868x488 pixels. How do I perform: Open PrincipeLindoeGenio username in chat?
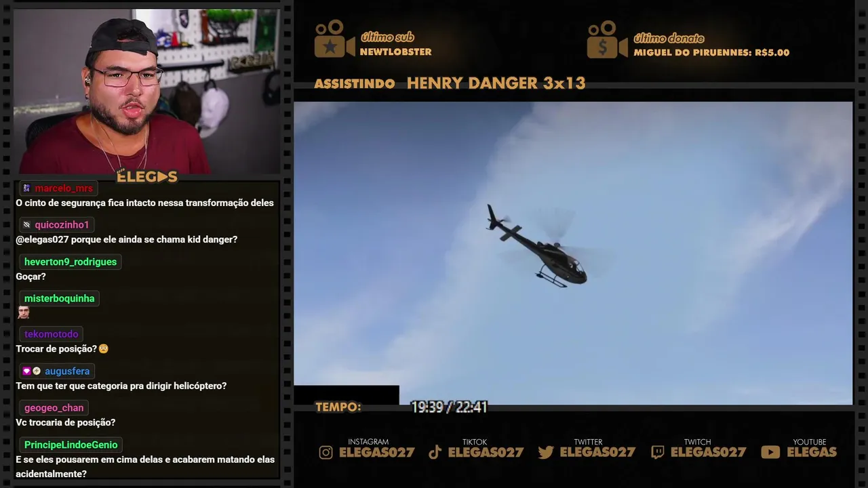[x=71, y=445]
